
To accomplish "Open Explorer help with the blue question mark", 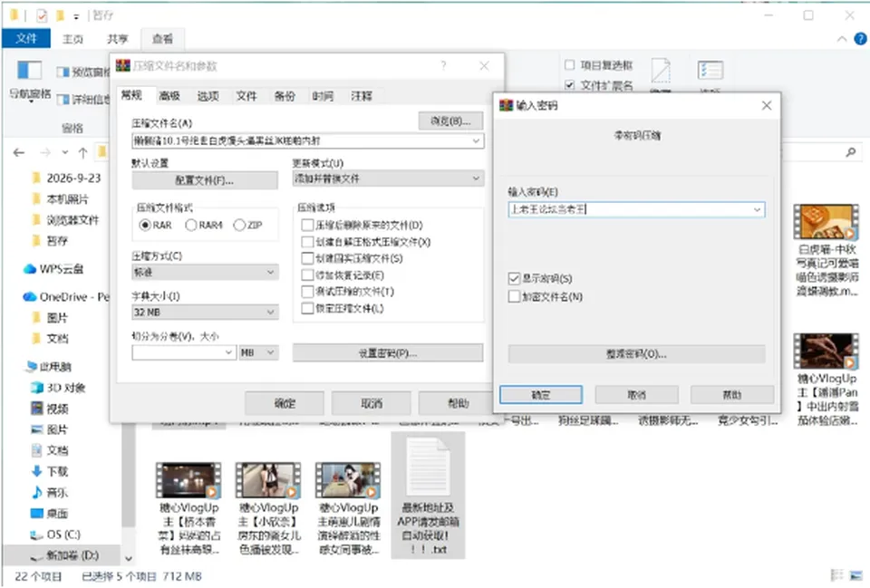I will click(x=860, y=39).
